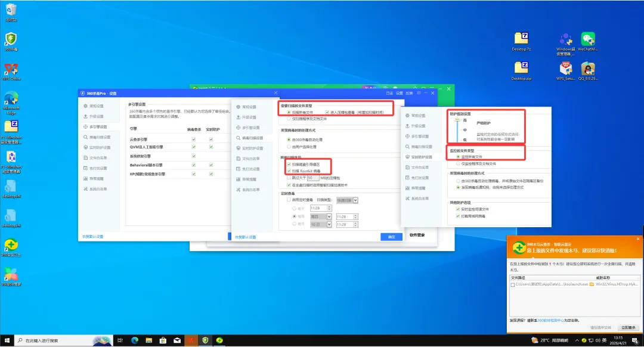This screenshot has height=347, width=644.
Task: Open the 28°C weather widget on taskbar
Action: 550,340
